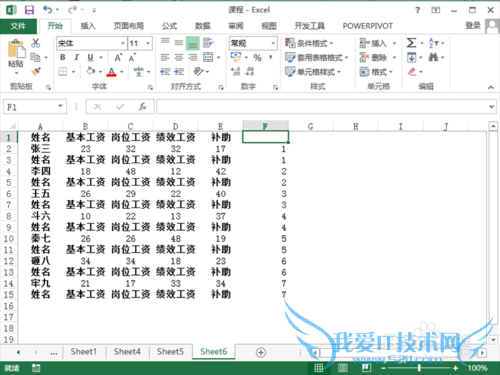
Task: Toggle Bold formatting
Action: point(63,57)
